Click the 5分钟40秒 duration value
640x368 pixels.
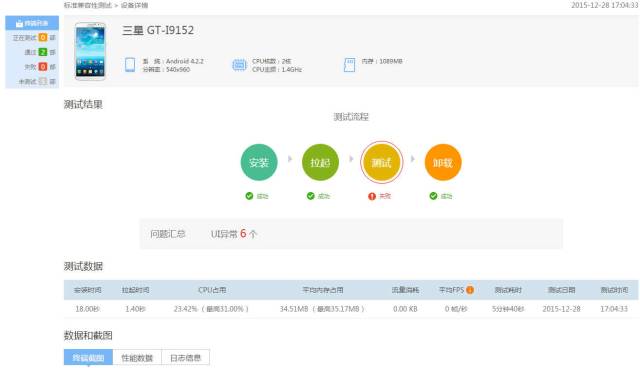[x=508, y=309]
